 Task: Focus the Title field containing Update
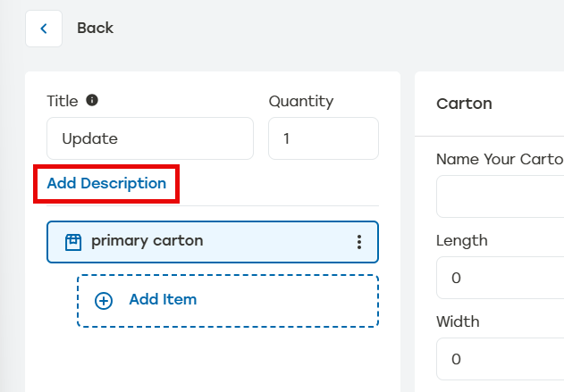tap(149, 138)
